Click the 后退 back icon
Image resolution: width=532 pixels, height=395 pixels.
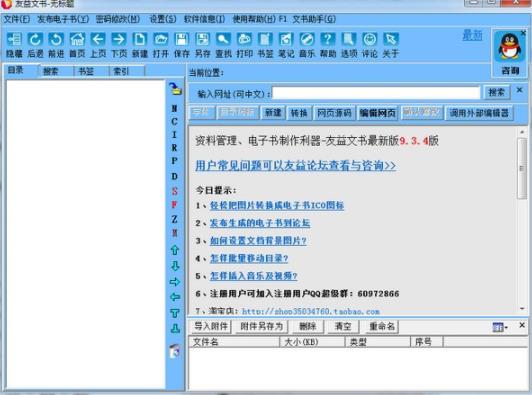[35, 40]
